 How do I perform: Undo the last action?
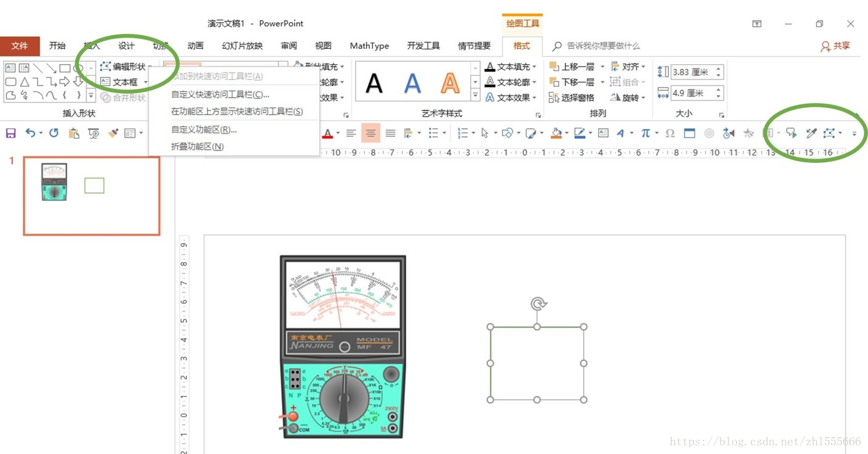[x=30, y=133]
